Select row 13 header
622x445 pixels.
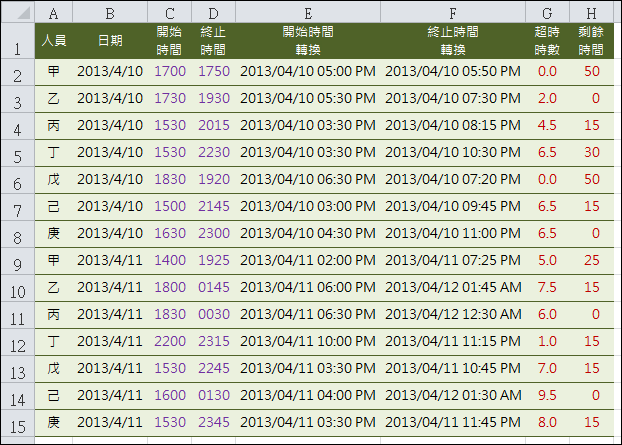click(x=17, y=369)
